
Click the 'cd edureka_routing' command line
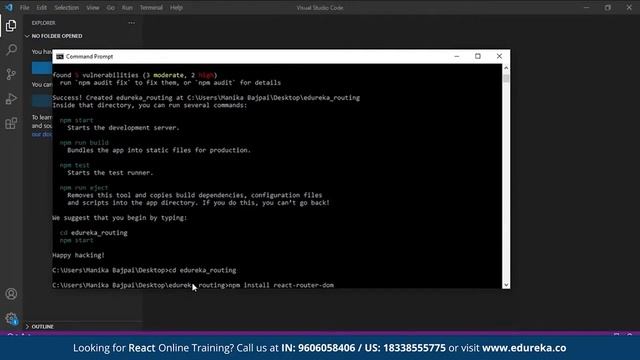pyautogui.click(x=144, y=270)
